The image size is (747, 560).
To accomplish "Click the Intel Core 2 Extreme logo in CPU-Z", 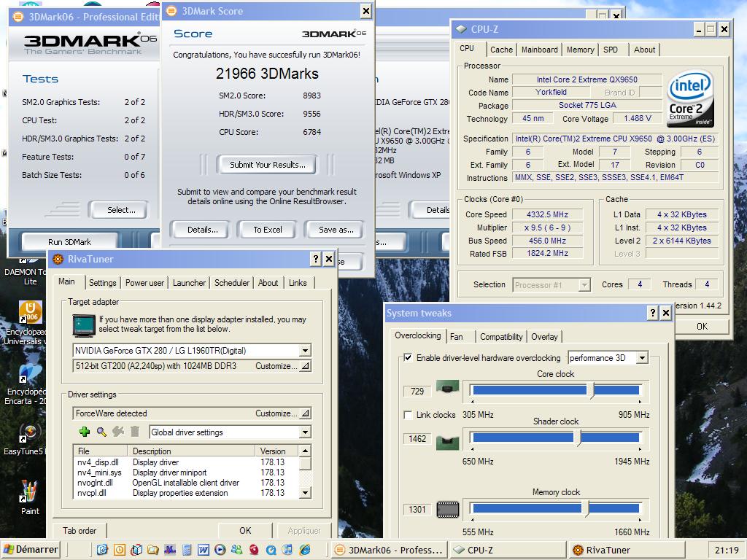I will (689, 98).
